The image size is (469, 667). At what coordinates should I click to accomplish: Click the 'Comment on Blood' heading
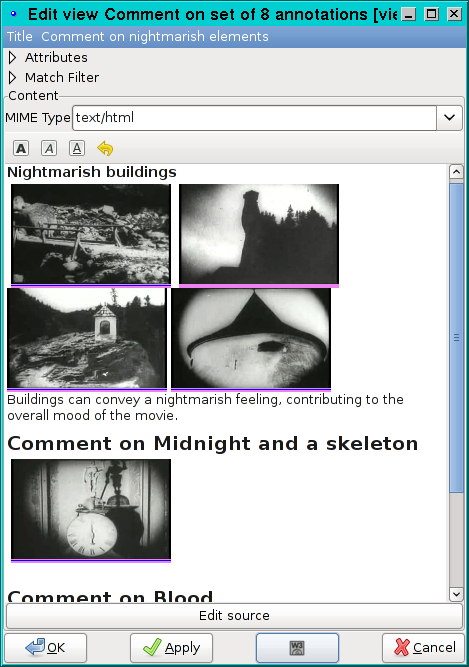[x=110, y=596]
